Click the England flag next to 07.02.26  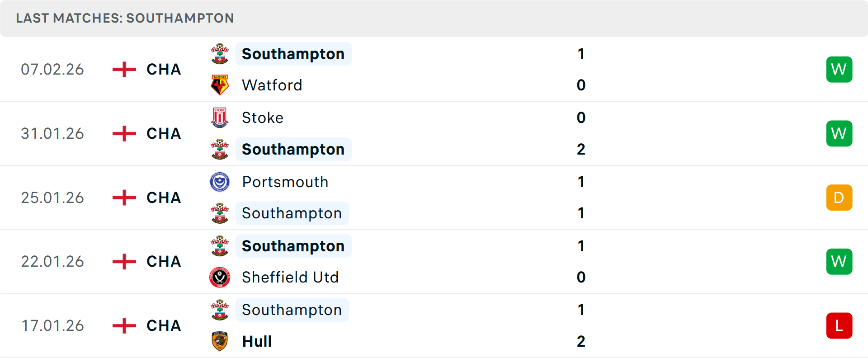click(123, 69)
